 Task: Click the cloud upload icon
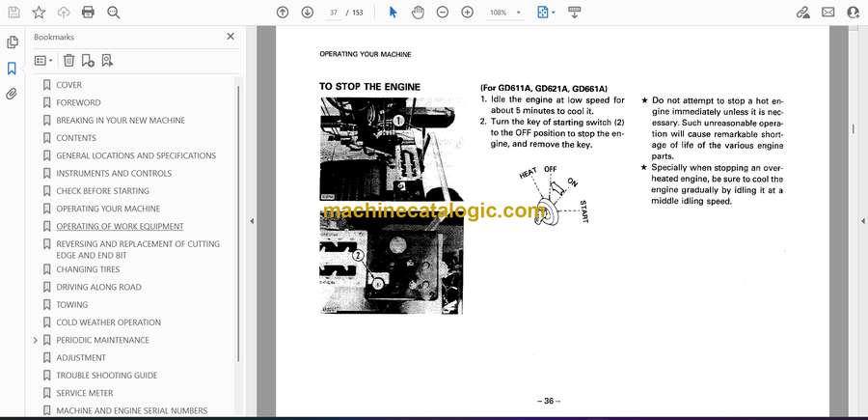click(x=64, y=13)
